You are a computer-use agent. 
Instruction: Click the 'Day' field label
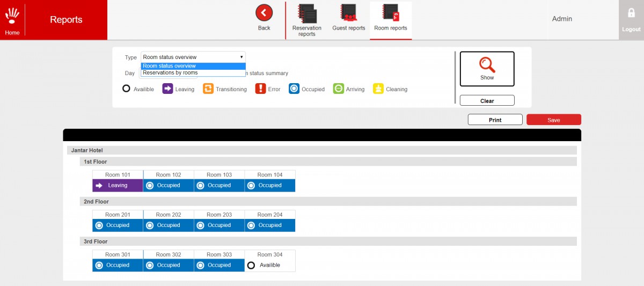[130, 74]
